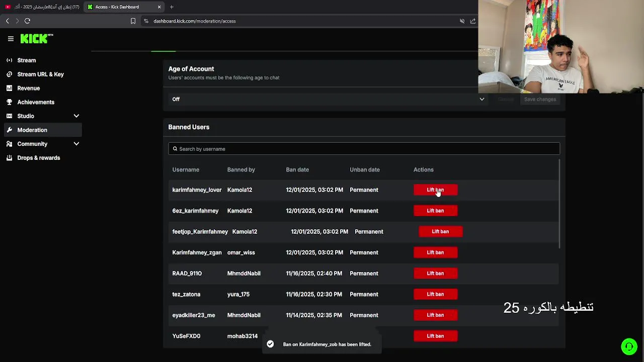Click the checkmark icon in the ban-lifted toast
Screen dimensions: 644x362
[270, 344]
